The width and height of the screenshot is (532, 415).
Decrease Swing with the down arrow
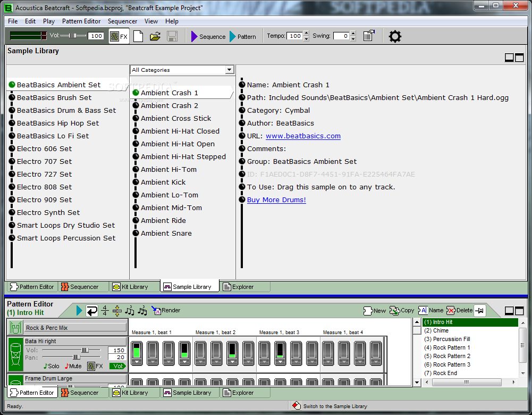pos(353,39)
